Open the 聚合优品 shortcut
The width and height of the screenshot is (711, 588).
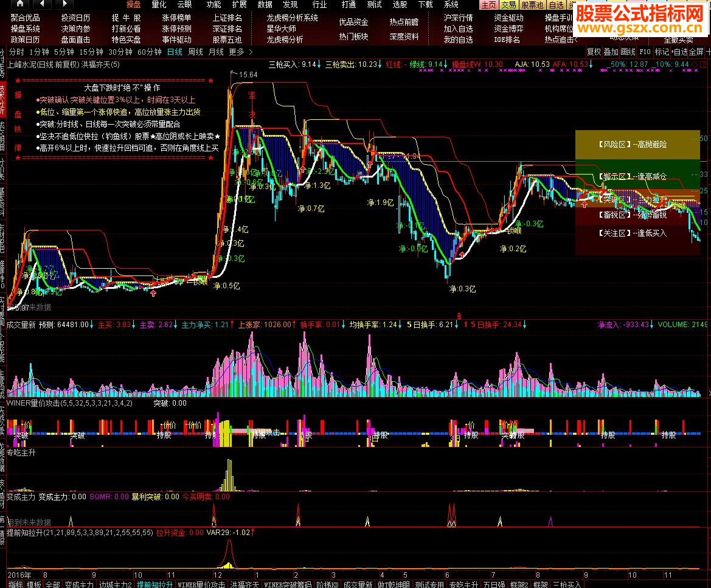26,18
